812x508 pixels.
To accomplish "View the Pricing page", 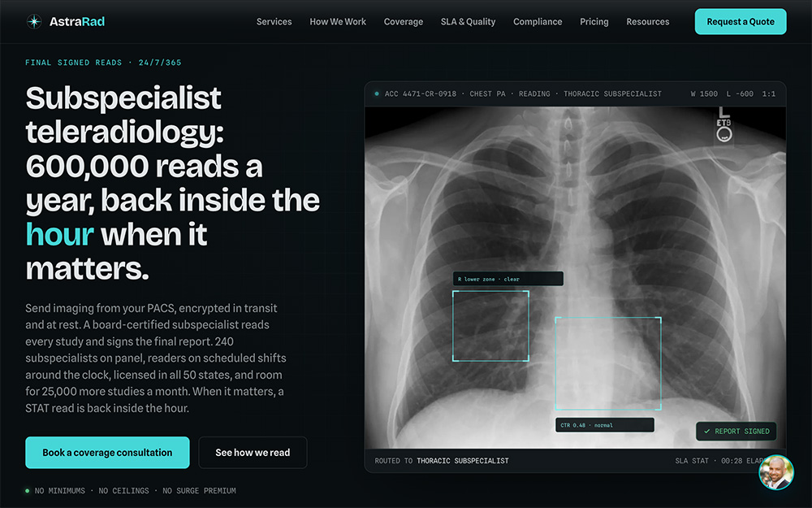I will click(594, 22).
